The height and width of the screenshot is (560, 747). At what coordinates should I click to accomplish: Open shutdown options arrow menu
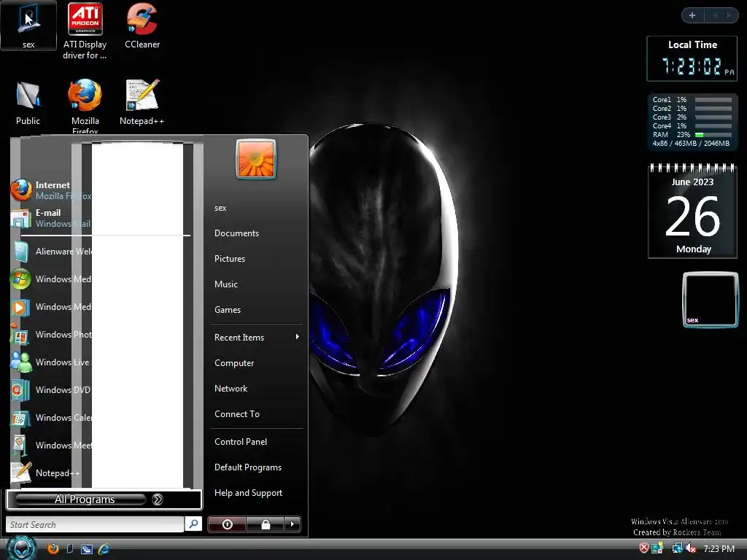pyautogui.click(x=293, y=524)
